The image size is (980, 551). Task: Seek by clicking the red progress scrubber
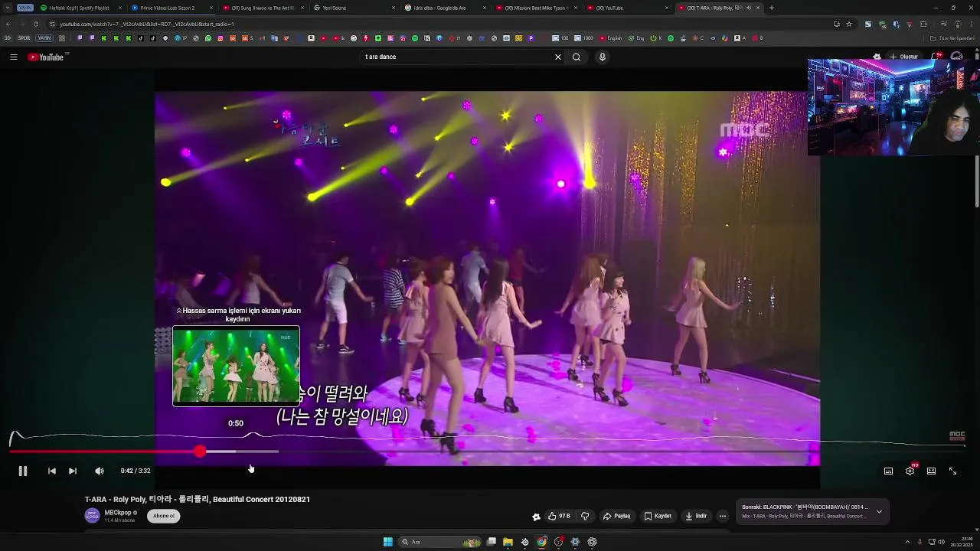click(200, 452)
